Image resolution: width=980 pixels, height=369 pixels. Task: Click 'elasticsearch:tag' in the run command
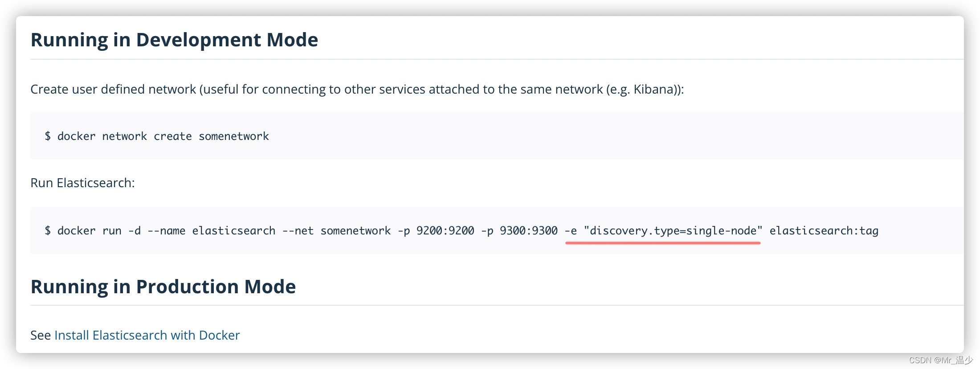[x=824, y=231]
